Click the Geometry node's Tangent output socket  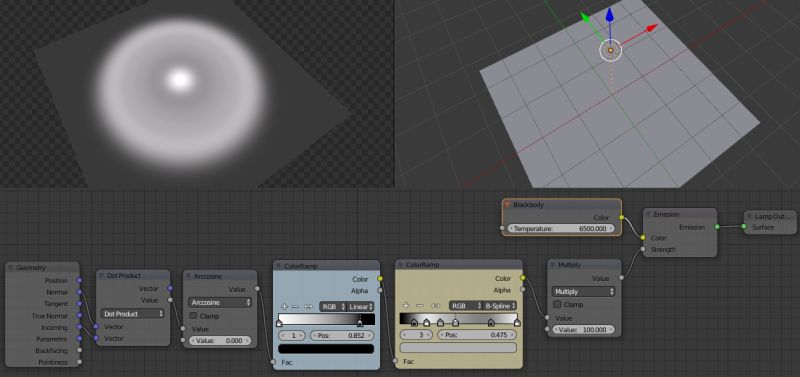click(x=79, y=304)
